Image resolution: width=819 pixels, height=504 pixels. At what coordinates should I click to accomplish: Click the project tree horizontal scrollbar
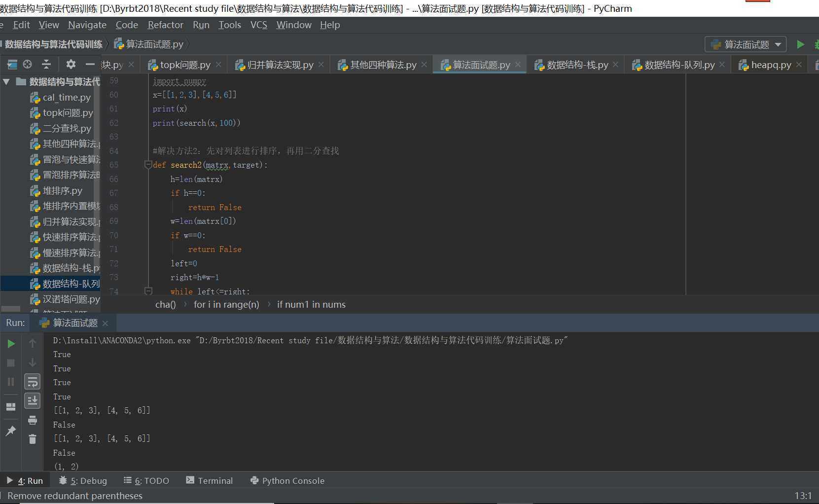[11, 309]
